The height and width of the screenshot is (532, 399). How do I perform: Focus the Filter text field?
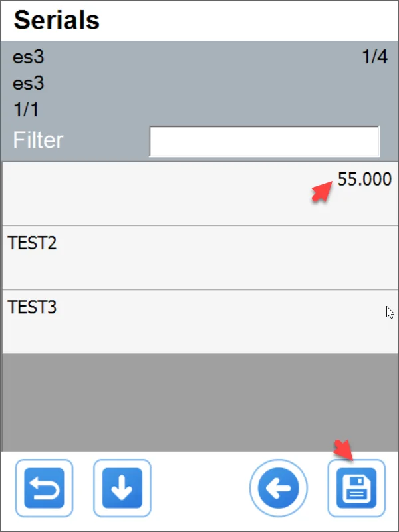click(264, 141)
